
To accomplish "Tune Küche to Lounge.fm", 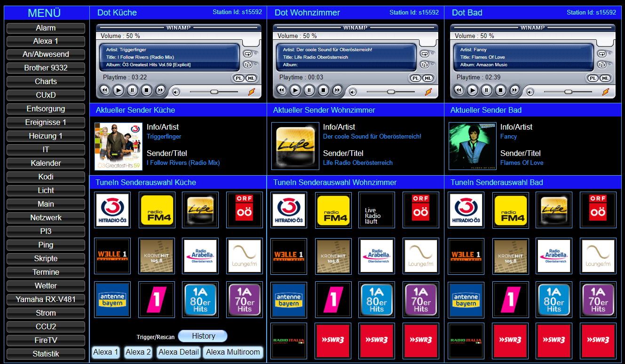I will (245, 256).
